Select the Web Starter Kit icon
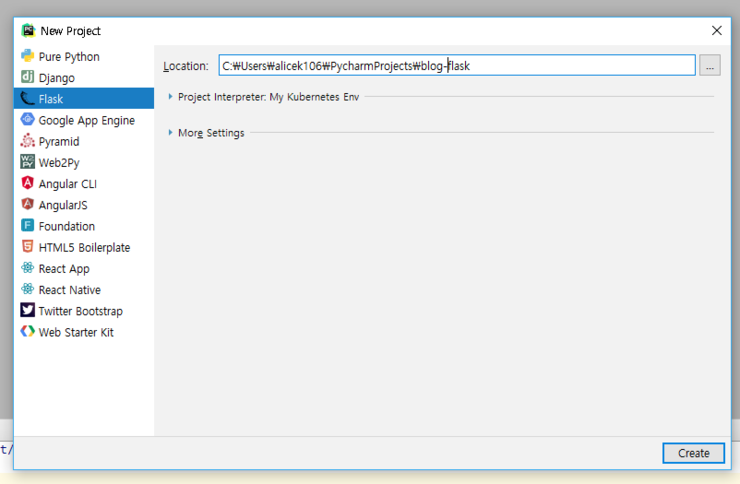740x484 pixels. pyautogui.click(x=27, y=332)
